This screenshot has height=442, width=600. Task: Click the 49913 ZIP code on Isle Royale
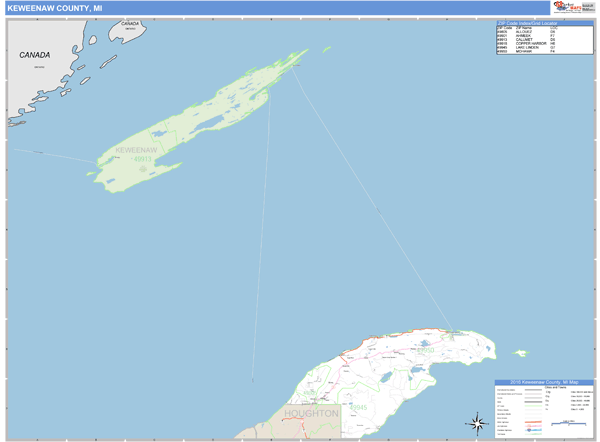click(x=142, y=158)
